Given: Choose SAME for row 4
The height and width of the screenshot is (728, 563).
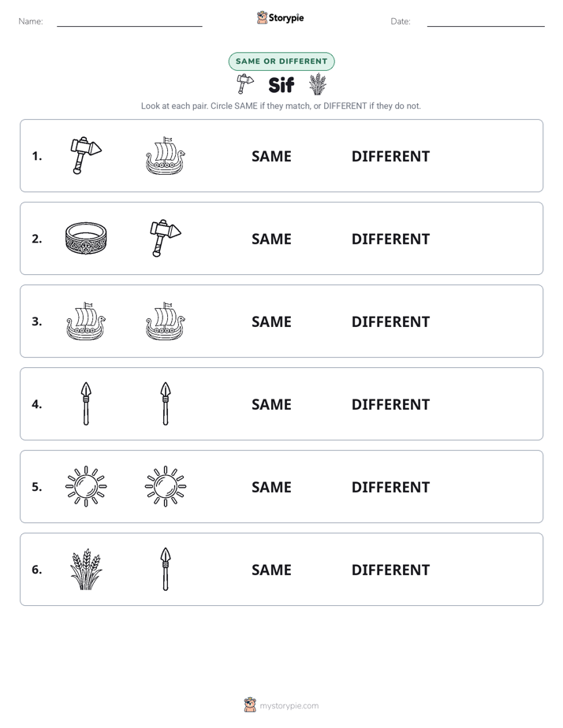Looking at the screenshot, I should point(271,404).
